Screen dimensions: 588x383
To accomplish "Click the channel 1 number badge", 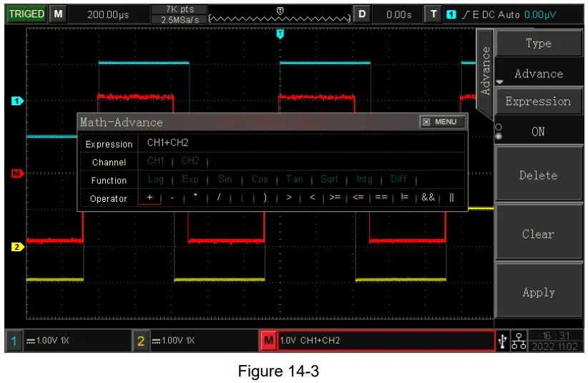I will [x=14, y=341].
